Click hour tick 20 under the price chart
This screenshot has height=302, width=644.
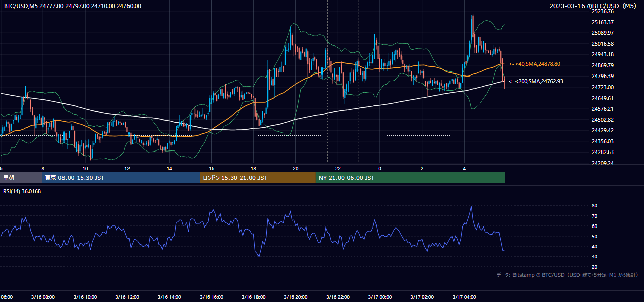296,169
